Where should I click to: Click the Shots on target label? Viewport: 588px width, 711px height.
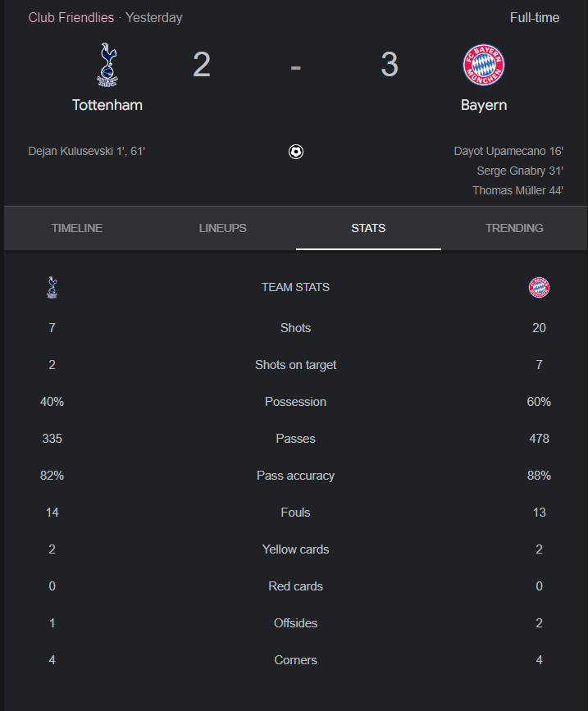[x=295, y=365]
